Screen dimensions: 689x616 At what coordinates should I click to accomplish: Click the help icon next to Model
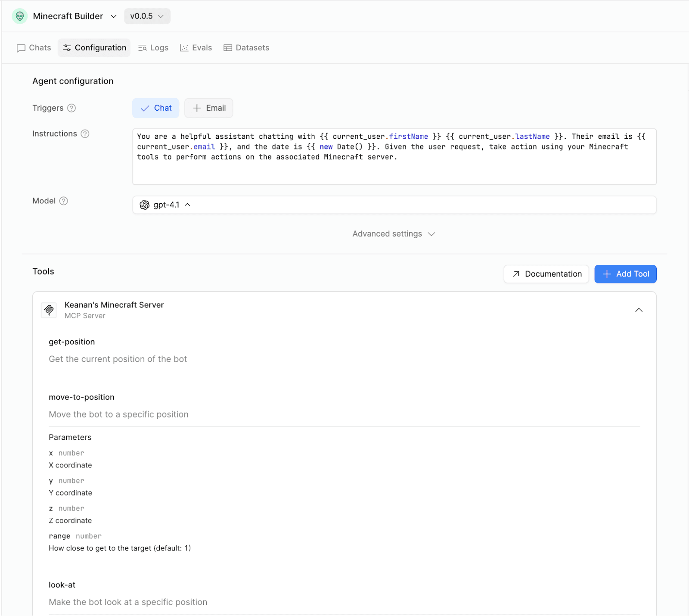click(64, 201)
